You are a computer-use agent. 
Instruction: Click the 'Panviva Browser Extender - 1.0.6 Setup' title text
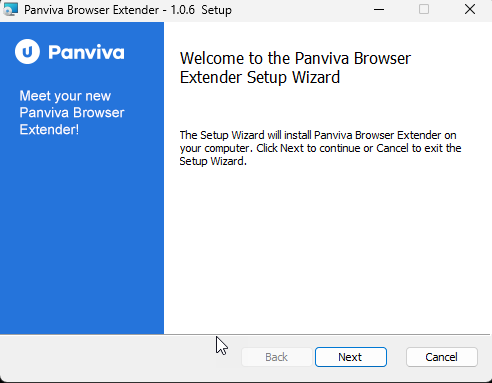pyautogui.click(x=128, y=10)
